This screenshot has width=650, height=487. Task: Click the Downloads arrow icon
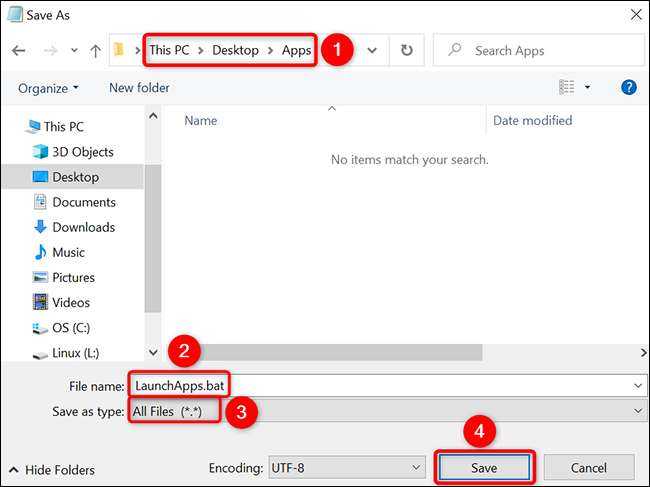40,227
